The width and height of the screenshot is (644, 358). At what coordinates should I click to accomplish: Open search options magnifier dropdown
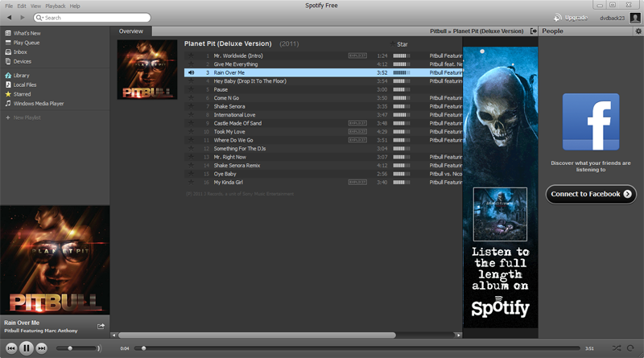[x=39, y=18]
